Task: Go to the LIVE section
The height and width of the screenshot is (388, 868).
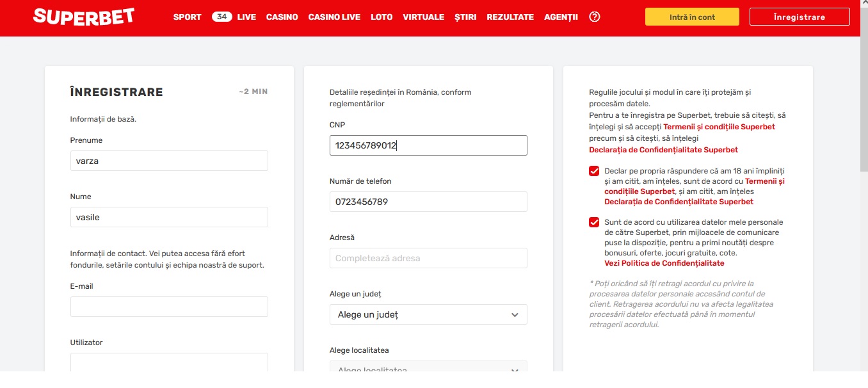Action: pyautogui.click(x=246, y=17)
